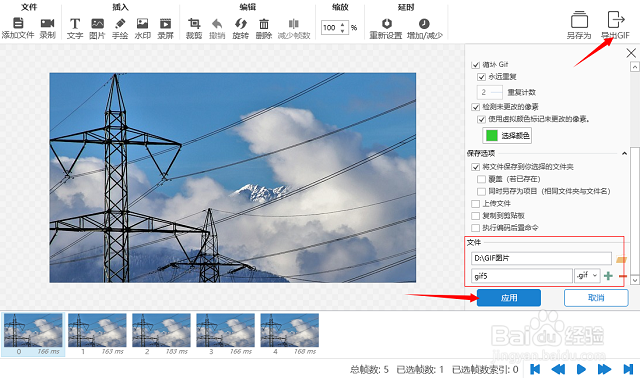Viewport: 640px width, 378px height.
Task: Jump to the first frame
Action: pyautogui.click(x=535, y=369)
